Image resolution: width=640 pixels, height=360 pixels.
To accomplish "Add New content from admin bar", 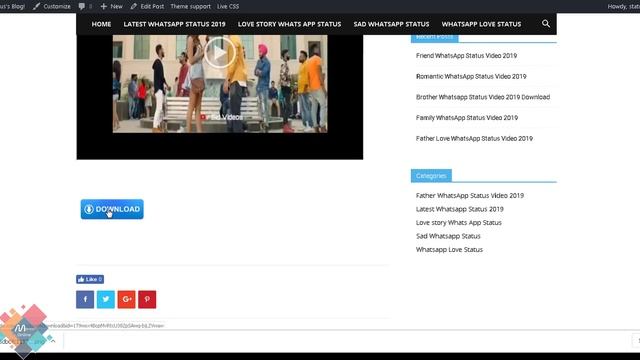I will pos(111,7).
